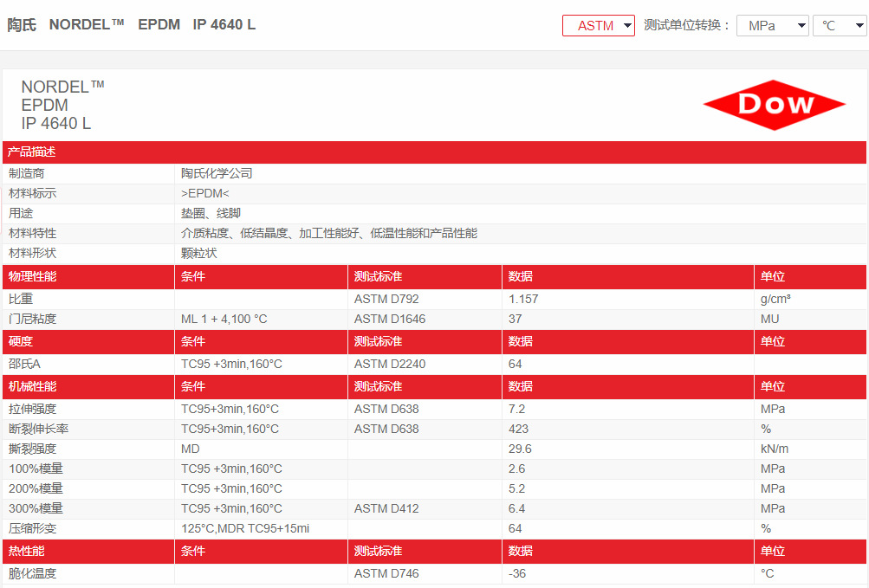
Task: Select the condition '125°C,MDR TC95+15mi'
Action: pyautogui.click(x=245, y=528)
